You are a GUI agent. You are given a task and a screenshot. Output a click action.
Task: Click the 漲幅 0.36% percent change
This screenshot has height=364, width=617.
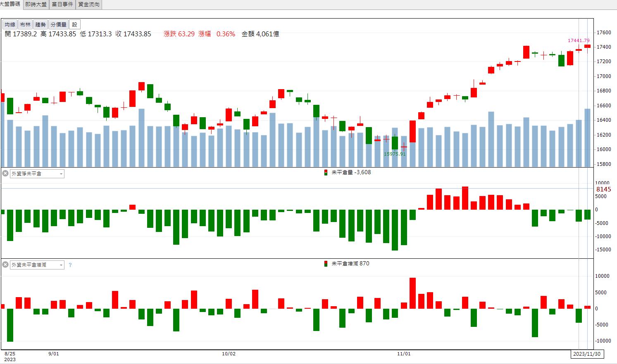pos(217,34)
